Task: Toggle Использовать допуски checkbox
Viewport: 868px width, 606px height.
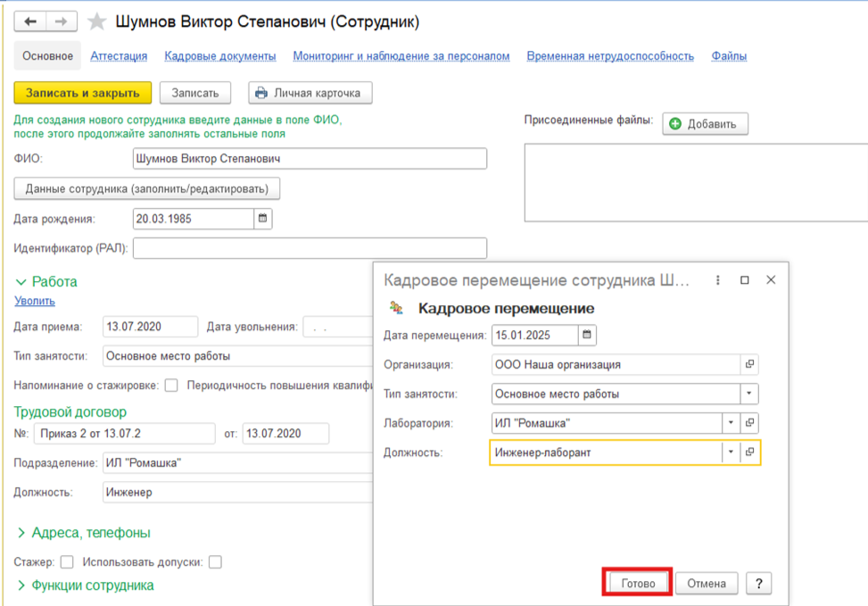Action: tap(215, 562)
